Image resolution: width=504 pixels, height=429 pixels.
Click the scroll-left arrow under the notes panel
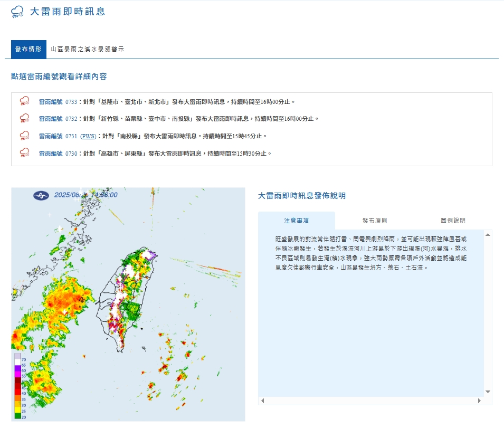(x=263, y=401)
